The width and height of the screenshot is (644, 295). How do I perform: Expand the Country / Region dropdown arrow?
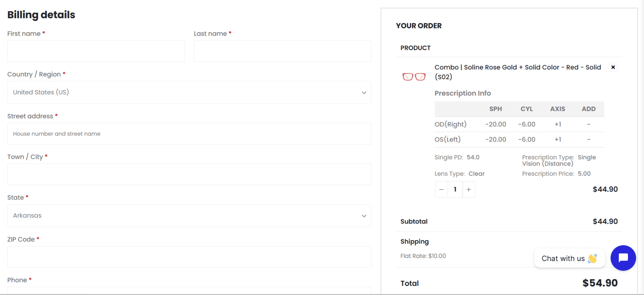(364, 93)
